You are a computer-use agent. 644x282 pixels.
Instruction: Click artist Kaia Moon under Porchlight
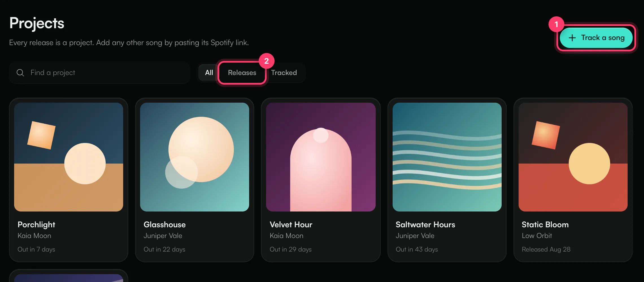click(34, 236)
